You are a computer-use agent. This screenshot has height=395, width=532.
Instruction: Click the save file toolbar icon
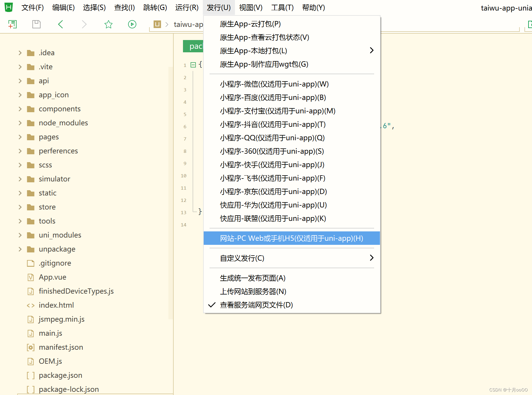coord(36,24)
